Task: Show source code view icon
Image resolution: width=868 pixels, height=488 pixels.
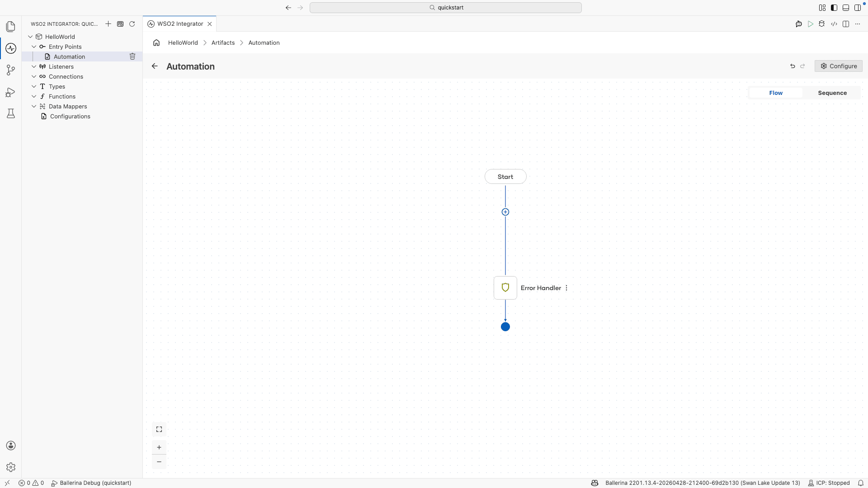Action: tap(834, 24)
